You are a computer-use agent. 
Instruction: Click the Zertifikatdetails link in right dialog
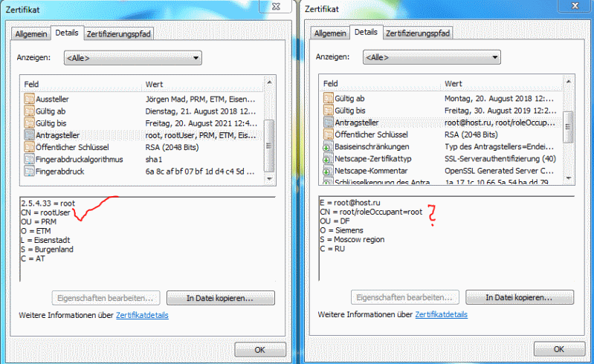coord(441,314)
